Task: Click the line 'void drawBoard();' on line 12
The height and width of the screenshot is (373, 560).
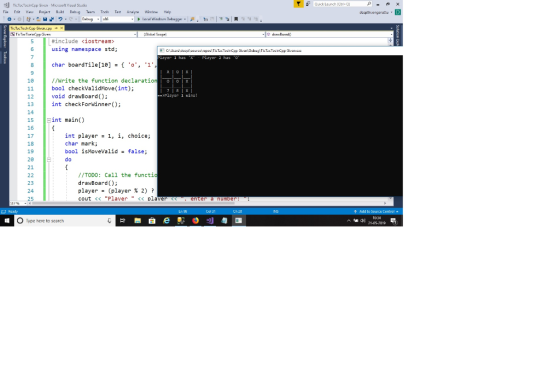Action: tap(79, 96)
